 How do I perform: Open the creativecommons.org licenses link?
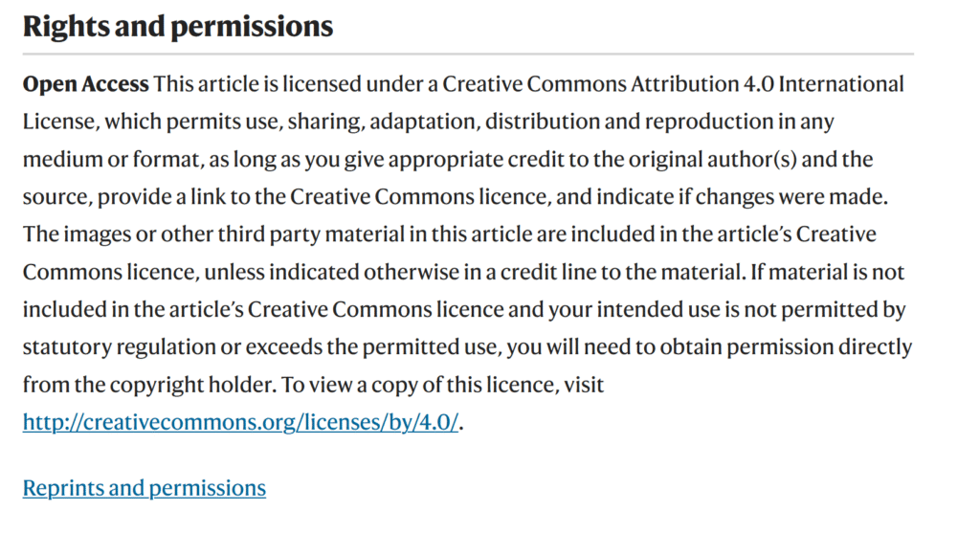(242, 422)
